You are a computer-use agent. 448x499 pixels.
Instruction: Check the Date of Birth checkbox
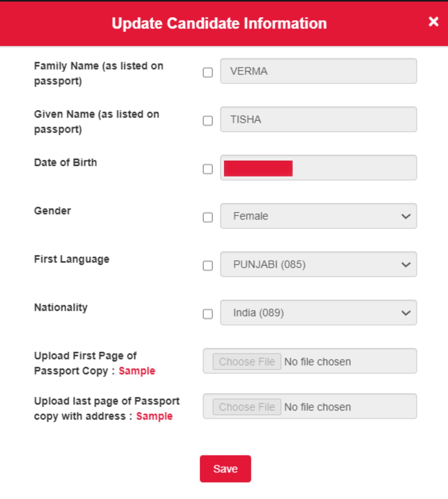[208, 169]
